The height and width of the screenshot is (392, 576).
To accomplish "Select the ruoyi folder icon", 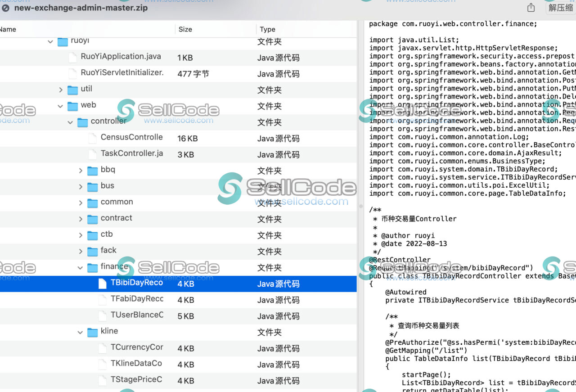I will coord(63,41).
